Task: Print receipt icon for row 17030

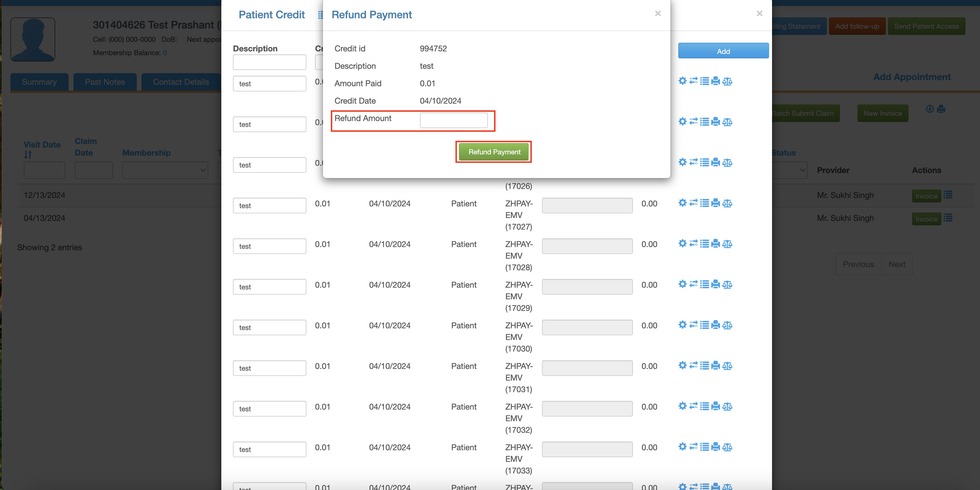Action: 716,325
